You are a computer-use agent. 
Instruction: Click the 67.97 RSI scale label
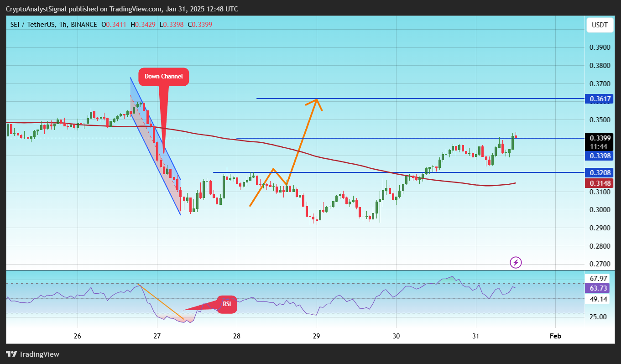(x=598, y=278)
